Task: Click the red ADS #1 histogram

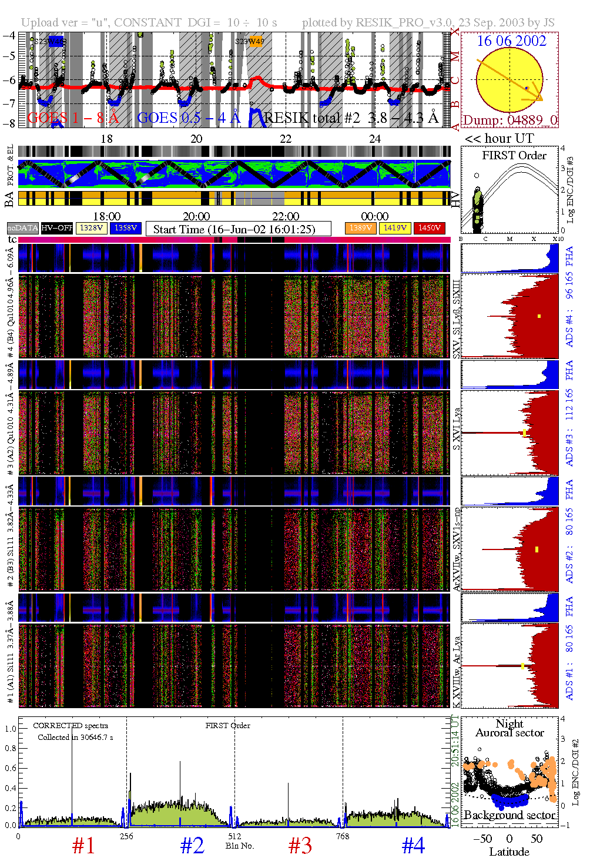Action: (x=509, y=665)
